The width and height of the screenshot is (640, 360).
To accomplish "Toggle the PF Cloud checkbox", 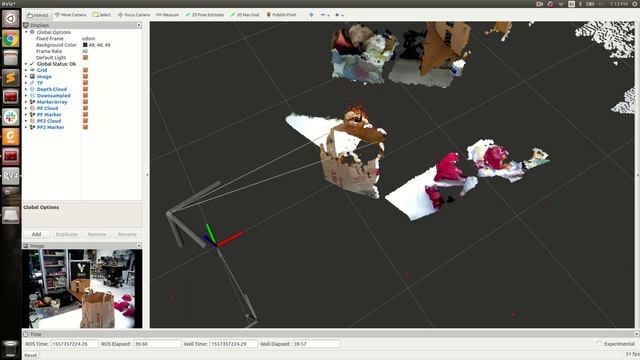I will (x=85, y=108).
